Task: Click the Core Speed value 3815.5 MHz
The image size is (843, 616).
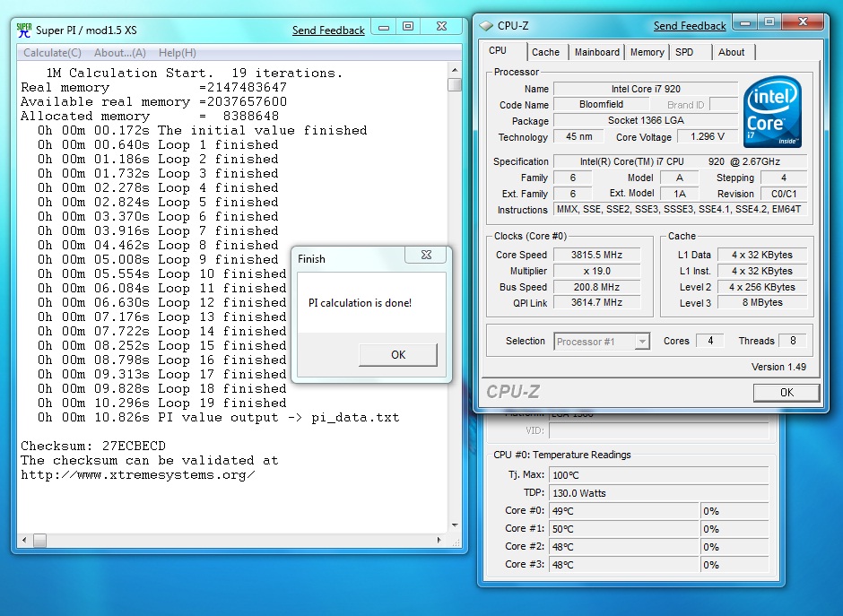Action: coord(596,255)
